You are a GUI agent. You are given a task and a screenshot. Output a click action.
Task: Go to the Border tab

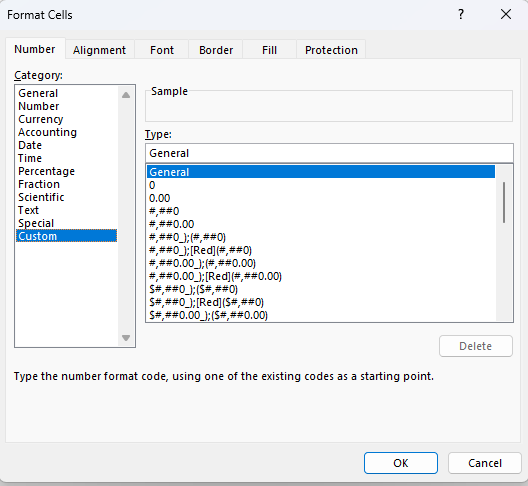[x=216, y=50]
